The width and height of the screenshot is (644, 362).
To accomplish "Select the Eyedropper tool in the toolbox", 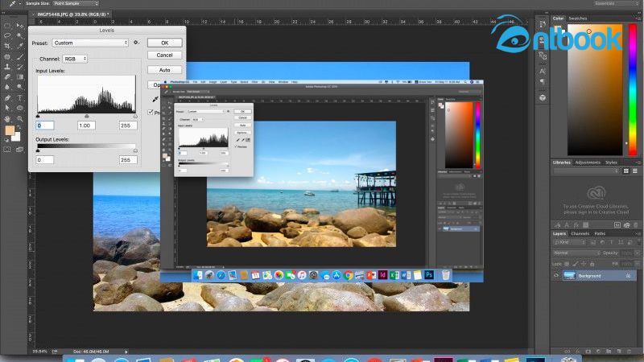I will tap(19, 46).
